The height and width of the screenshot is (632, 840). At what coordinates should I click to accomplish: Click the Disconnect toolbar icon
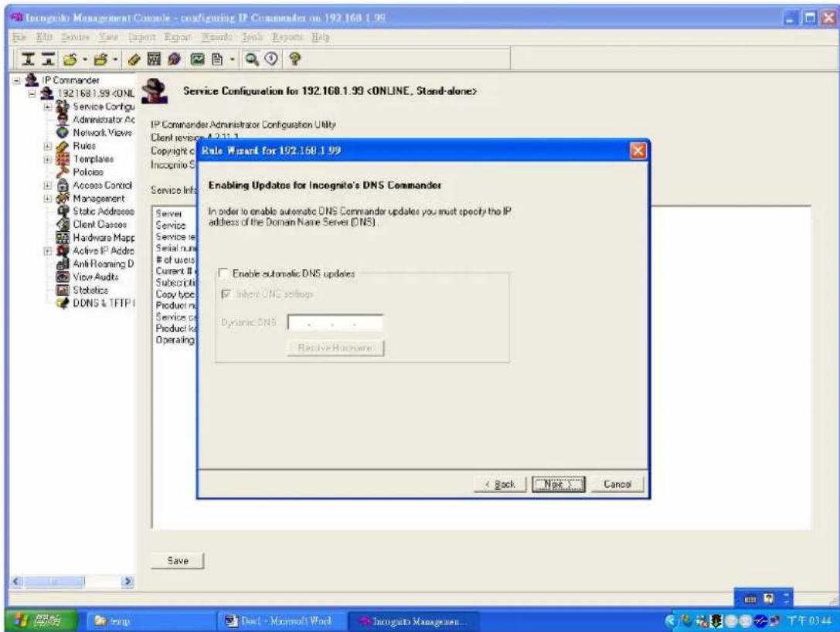pyautogui.click(x=48, y=59)
